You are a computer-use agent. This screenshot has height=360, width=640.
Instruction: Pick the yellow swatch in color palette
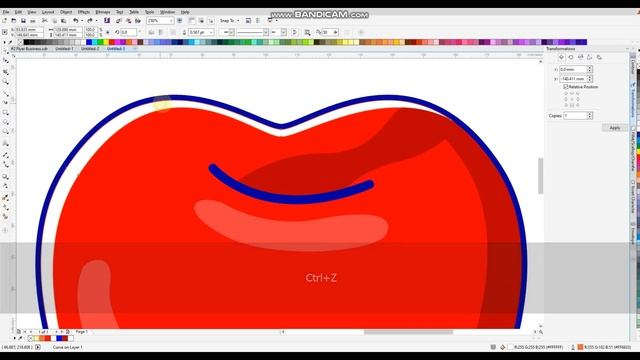click(x=106, y=42)
